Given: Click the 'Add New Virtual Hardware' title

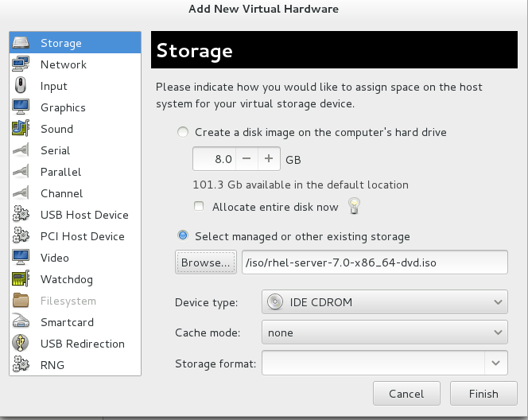Looking at the screenshot, I should pos(264,9).
